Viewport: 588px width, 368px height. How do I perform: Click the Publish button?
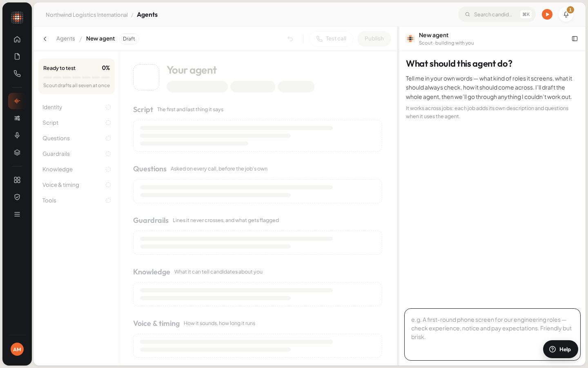374,39
